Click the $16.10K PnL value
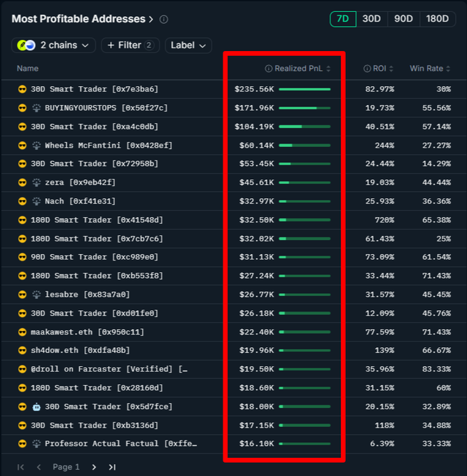Viewport: 467px width, 476px height. (x=256, y=444)
